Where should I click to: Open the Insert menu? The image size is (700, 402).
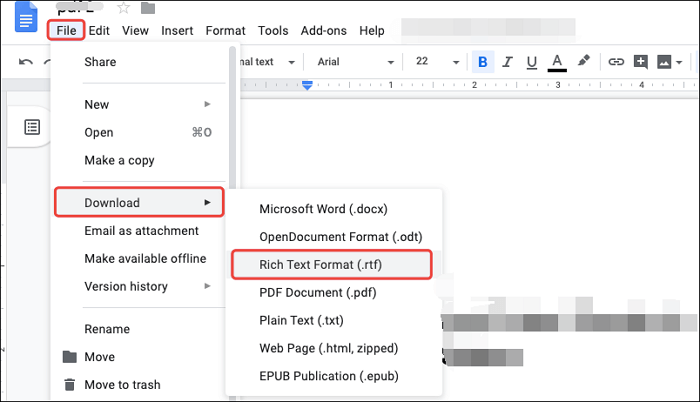tap(177, 30)
